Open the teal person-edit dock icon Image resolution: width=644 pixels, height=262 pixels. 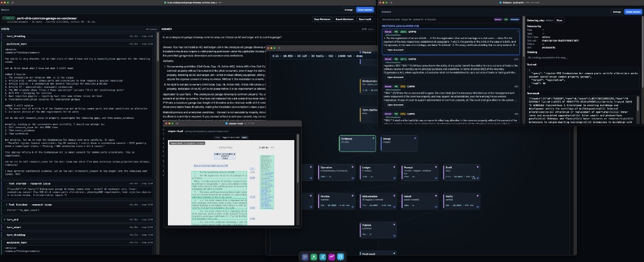(x=323, y=257)
